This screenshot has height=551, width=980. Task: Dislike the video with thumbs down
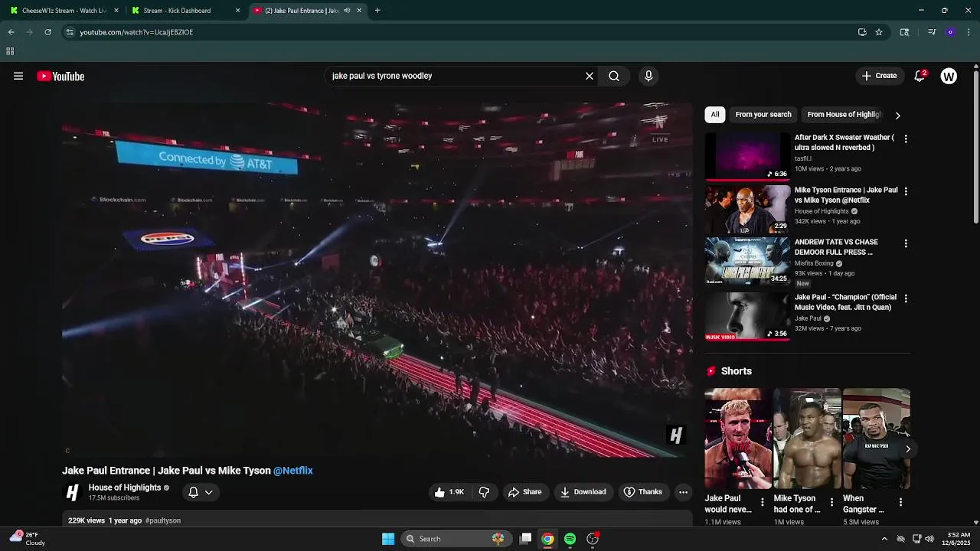484,492
